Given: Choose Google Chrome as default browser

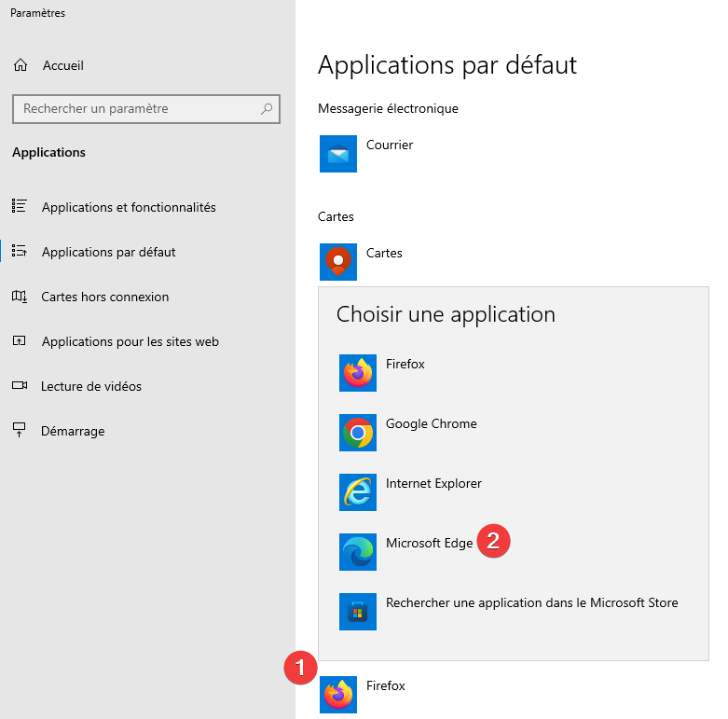Looking at the screenshot, I should [x=432, y=423].
